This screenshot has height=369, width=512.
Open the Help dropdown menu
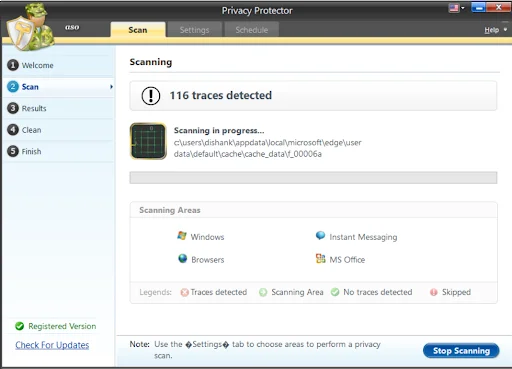(x=496, y=30)
